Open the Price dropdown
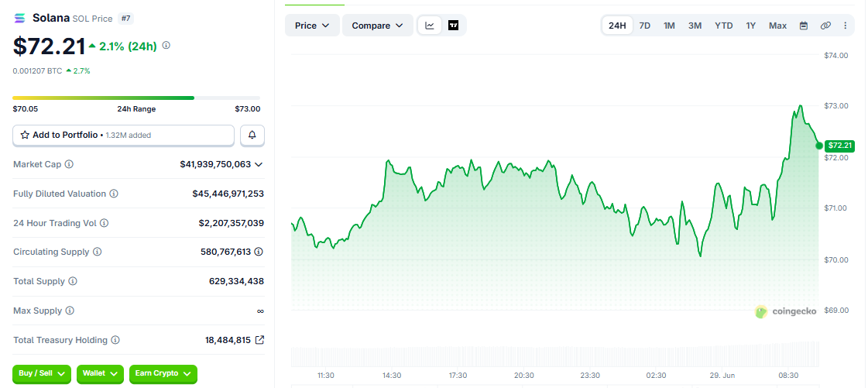 pyautogui.click(x=312, y=26)
